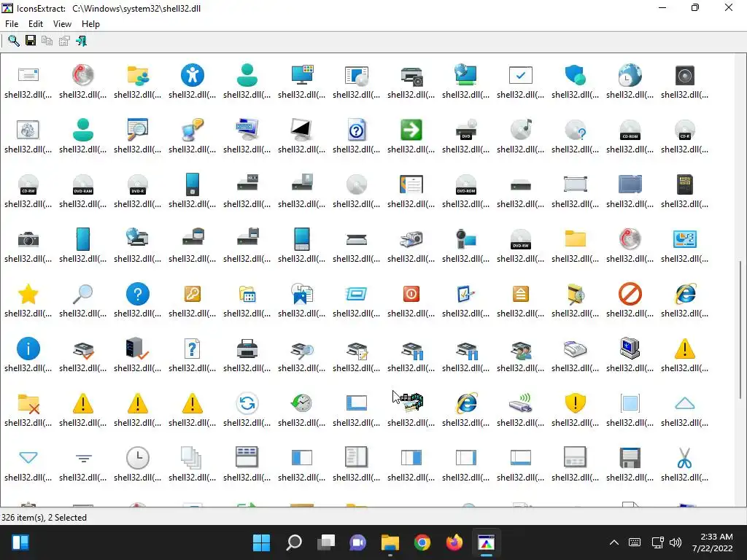Select the blue info circle icon
Screen dimensions: 747x560
coord(28,349)
